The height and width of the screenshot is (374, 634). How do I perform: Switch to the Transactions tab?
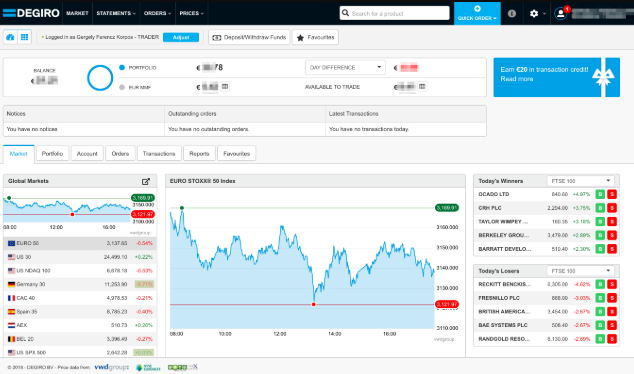[x=159, y=154]
